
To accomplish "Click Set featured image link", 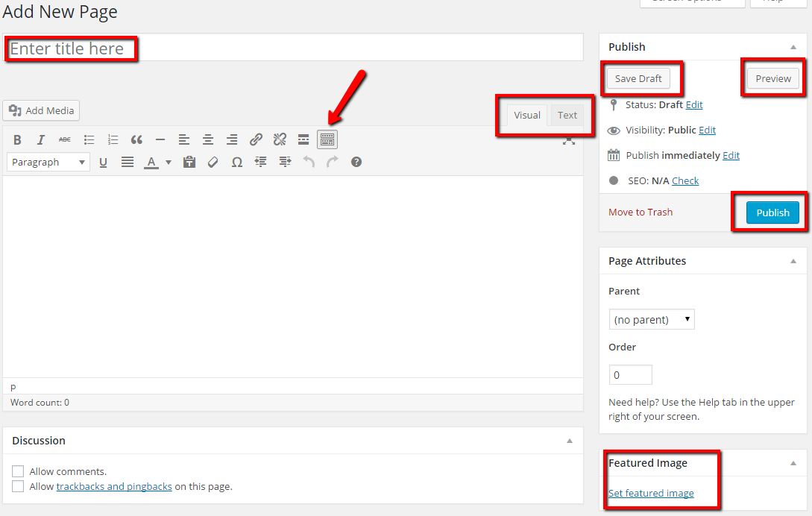I will tap(651, 493).
